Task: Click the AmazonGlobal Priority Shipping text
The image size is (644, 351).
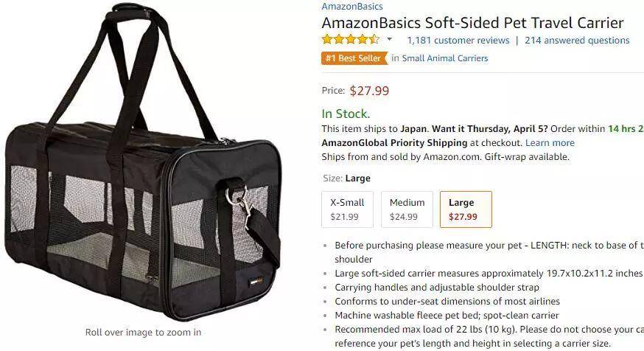Action: (x=394, y=142)
